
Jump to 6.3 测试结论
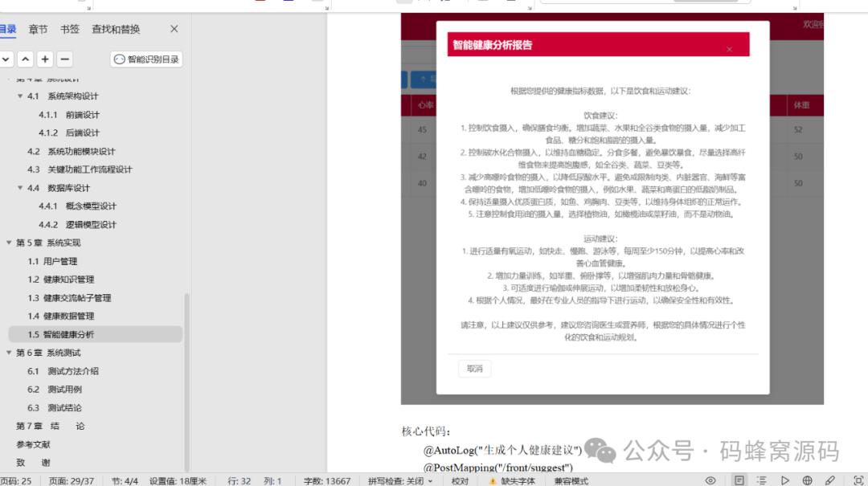pyautogui.click(x=55, y=408)
